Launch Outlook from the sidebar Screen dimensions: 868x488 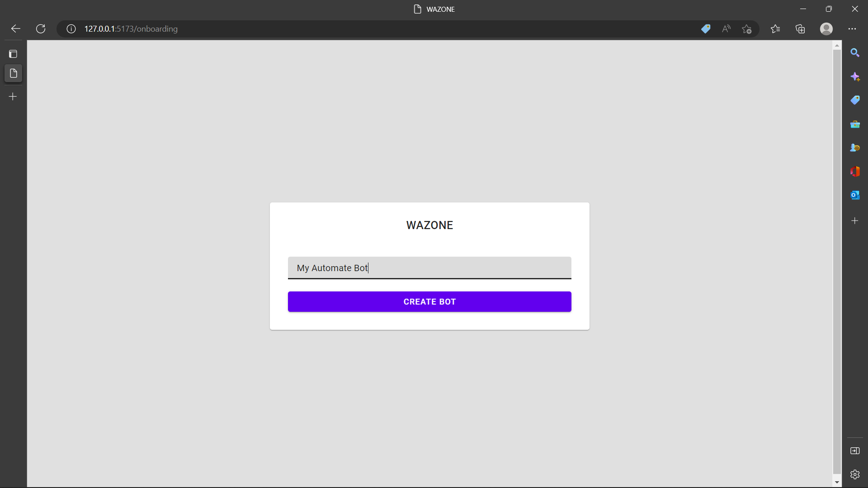coord(854,195)
